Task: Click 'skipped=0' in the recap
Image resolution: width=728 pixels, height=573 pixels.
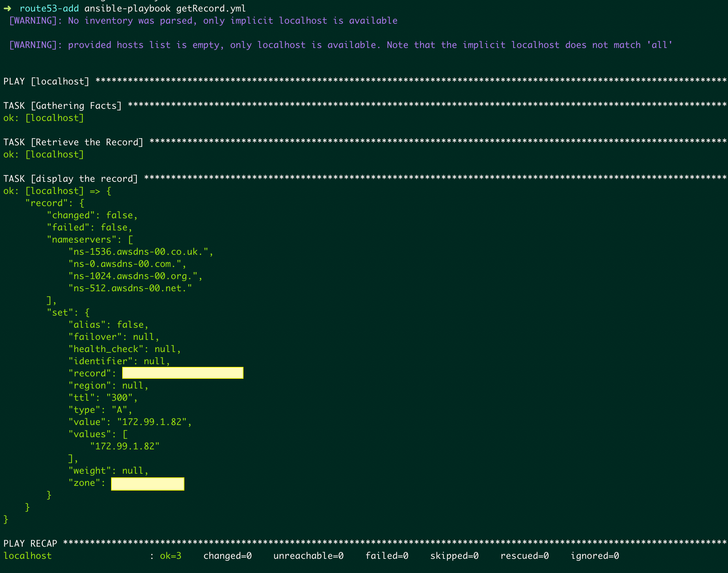Action: click(454, 556)
